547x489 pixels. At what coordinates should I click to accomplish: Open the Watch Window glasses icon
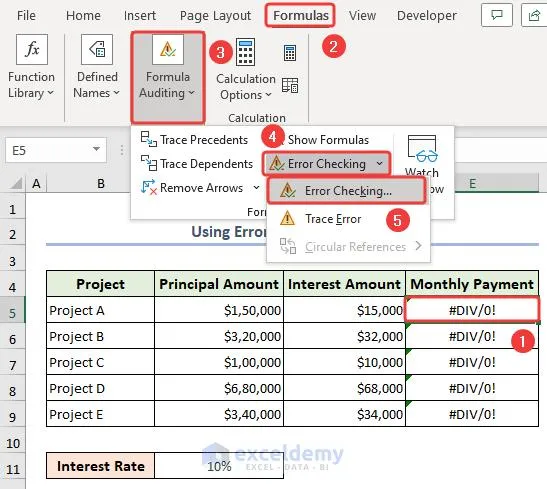pyautogui.click(x=422, y=149)
